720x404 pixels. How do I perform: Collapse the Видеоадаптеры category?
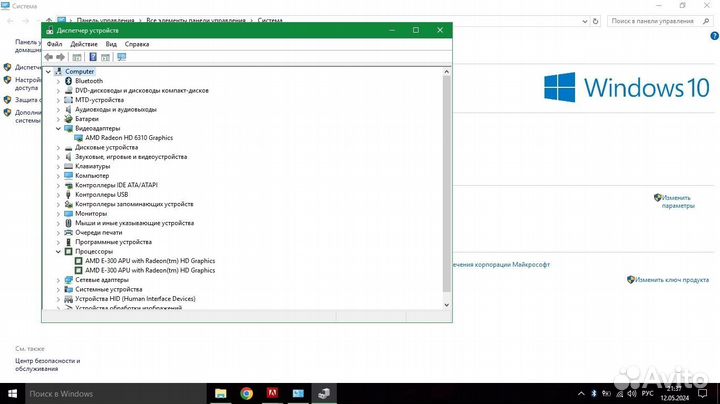pyautogui.click(x=58, y=129)
